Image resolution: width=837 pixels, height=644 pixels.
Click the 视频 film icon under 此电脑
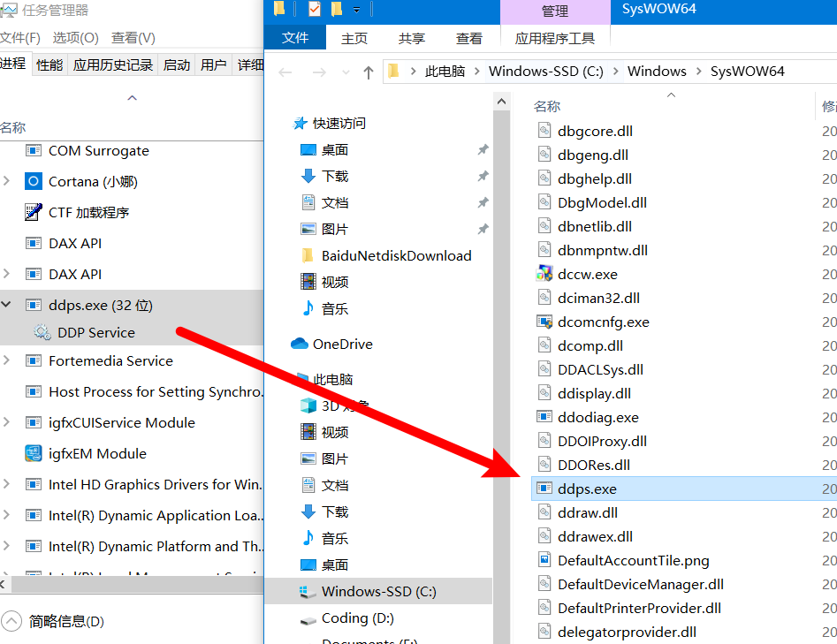(x=308, y=432)
